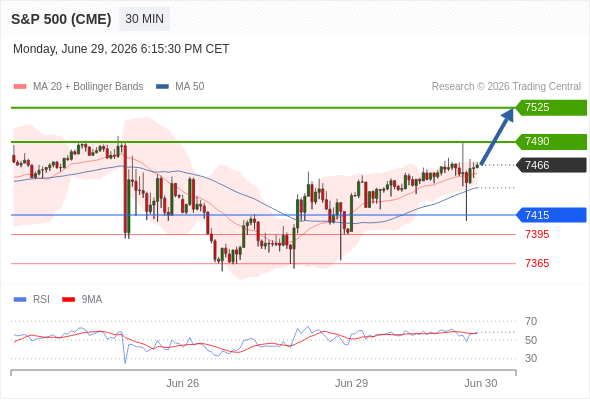Image resolution: width=590 pixels, height=400 pixels.
Task: Click the S&P 500 (CME) chart title
Action: [61, 19]
